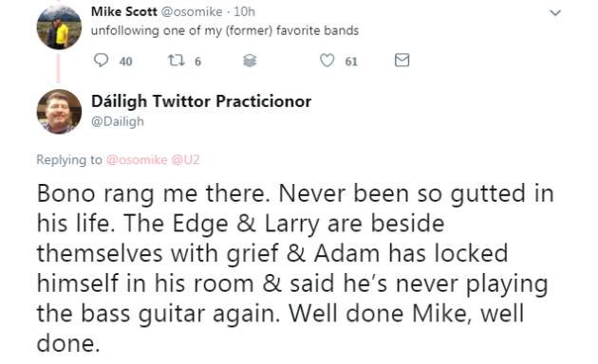Visit the @Dailigh handle

point(118,121)
